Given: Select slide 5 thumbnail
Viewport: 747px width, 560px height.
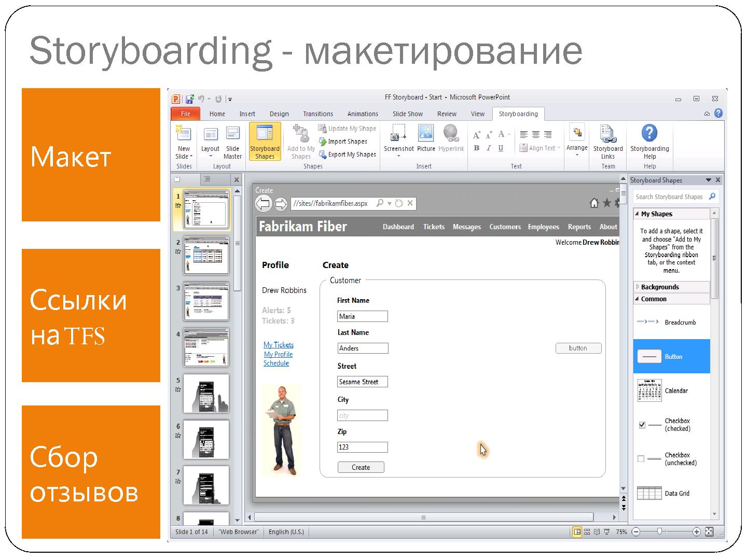Looking at the screenshot, I should click(x=206, y=394).
